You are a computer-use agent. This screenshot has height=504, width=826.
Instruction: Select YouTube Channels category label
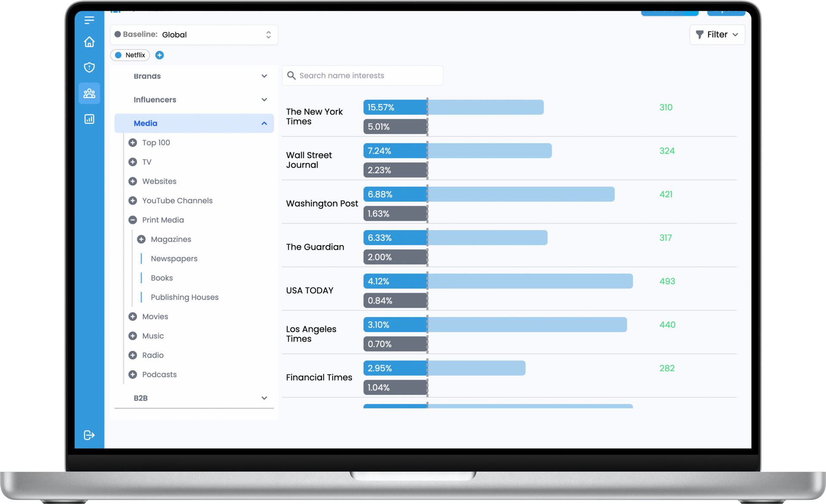(177, 200)
